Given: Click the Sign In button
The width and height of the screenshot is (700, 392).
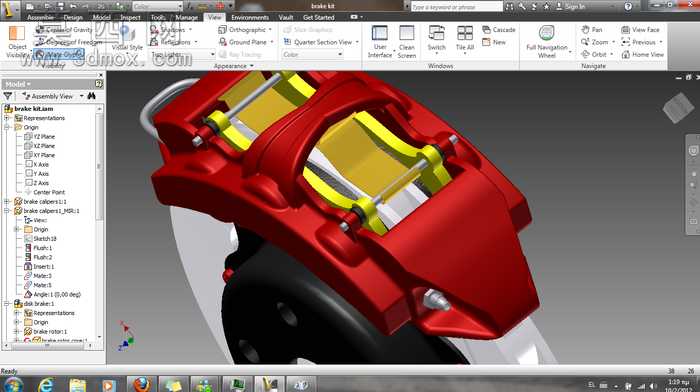Looking at the screenshot, I should pos(570,6).
